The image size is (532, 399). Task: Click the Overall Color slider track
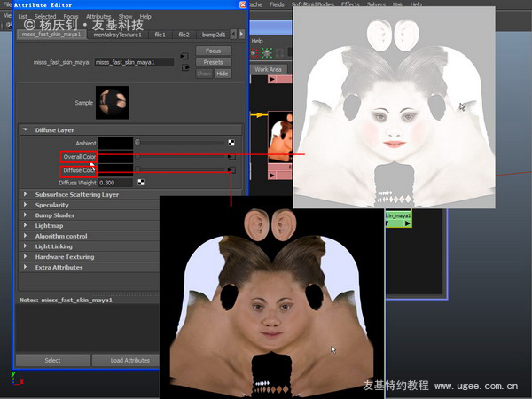(x=180, y=157)
